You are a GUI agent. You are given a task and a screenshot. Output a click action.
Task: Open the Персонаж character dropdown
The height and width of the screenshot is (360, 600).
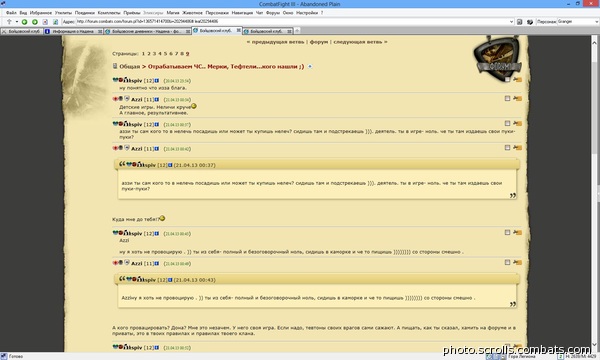(x=597, y=22)
